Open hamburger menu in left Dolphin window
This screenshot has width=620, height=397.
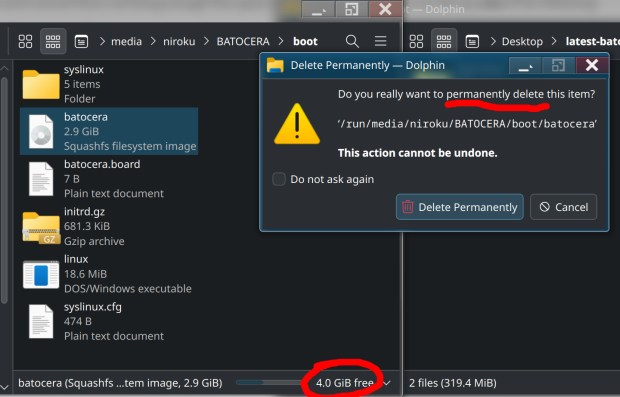[x=380, y=41]
